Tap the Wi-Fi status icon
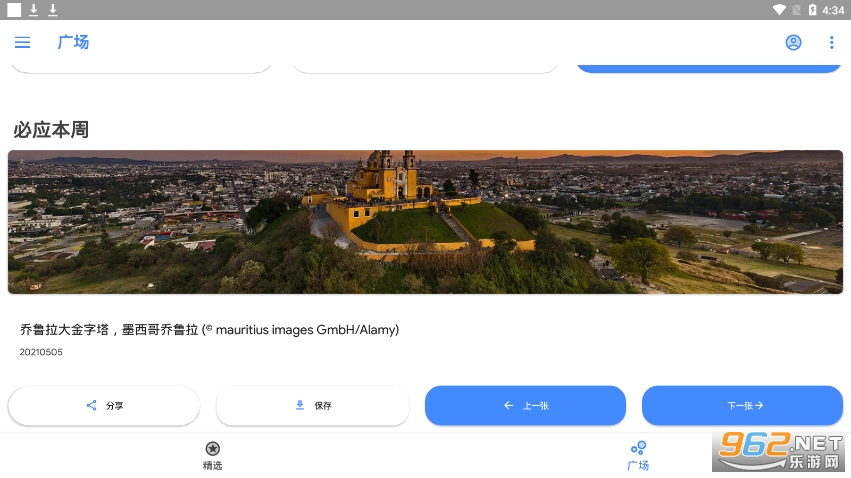This screenshot has height=478, width=851. coord(779,10)
